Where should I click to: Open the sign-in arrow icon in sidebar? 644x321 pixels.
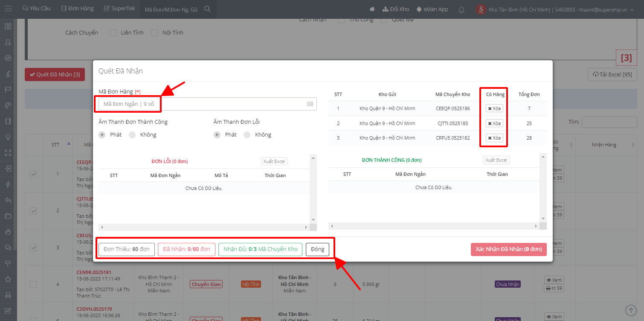(8, 169)
